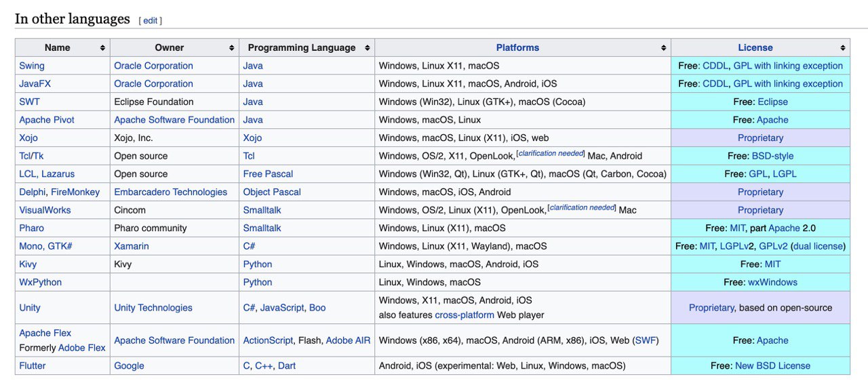The image size is (868, 385).
Task: Open the Adobe AIR link
Action: tap(348, 340)
